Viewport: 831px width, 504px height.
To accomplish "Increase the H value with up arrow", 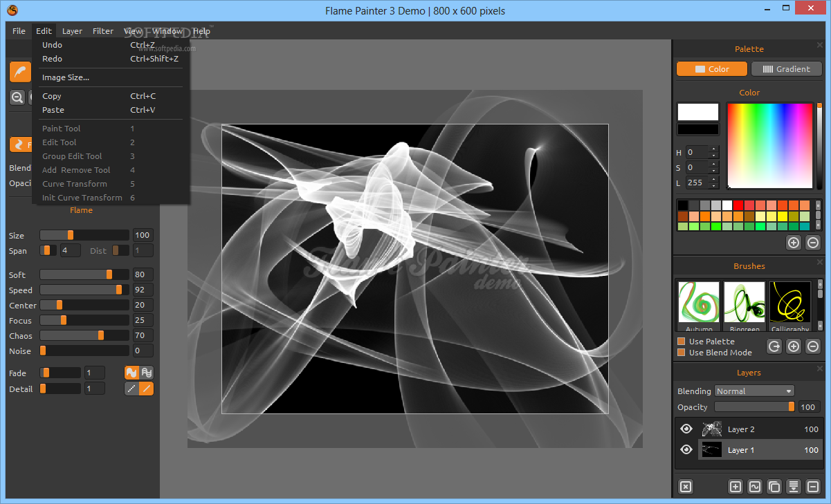I will (x=714, y=149).
